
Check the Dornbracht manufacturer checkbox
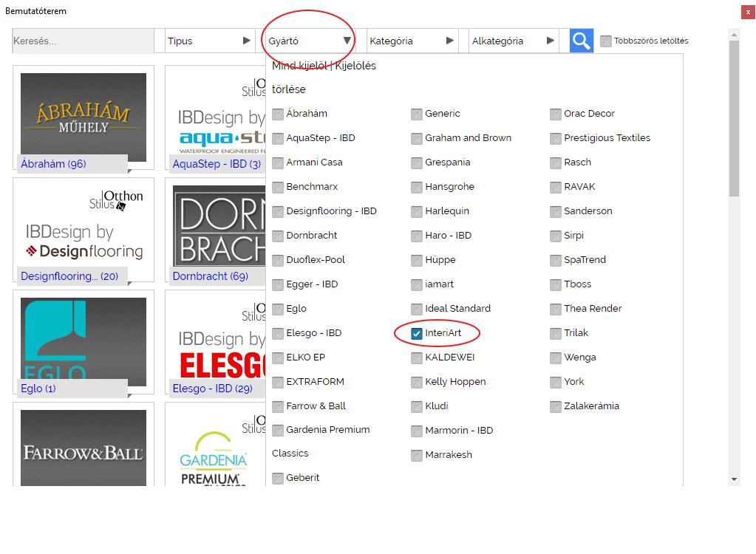(278, 236)
